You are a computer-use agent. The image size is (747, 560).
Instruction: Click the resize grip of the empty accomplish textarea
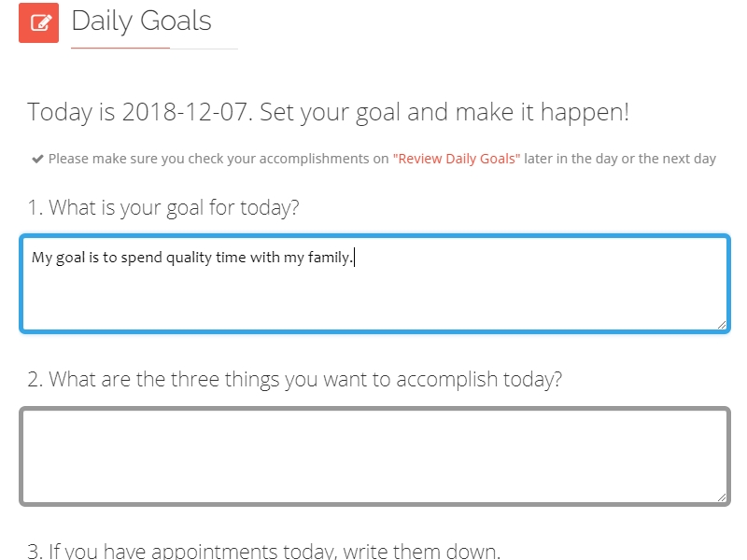point(721,497)
